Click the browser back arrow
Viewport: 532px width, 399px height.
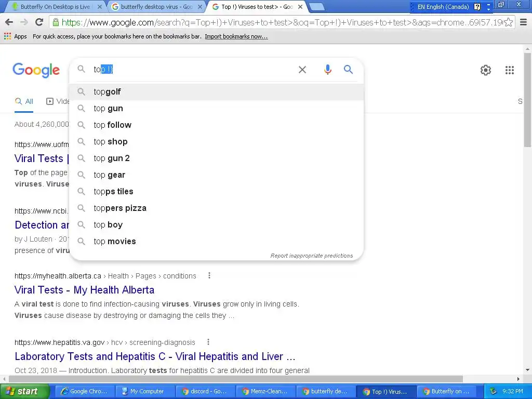9,22
